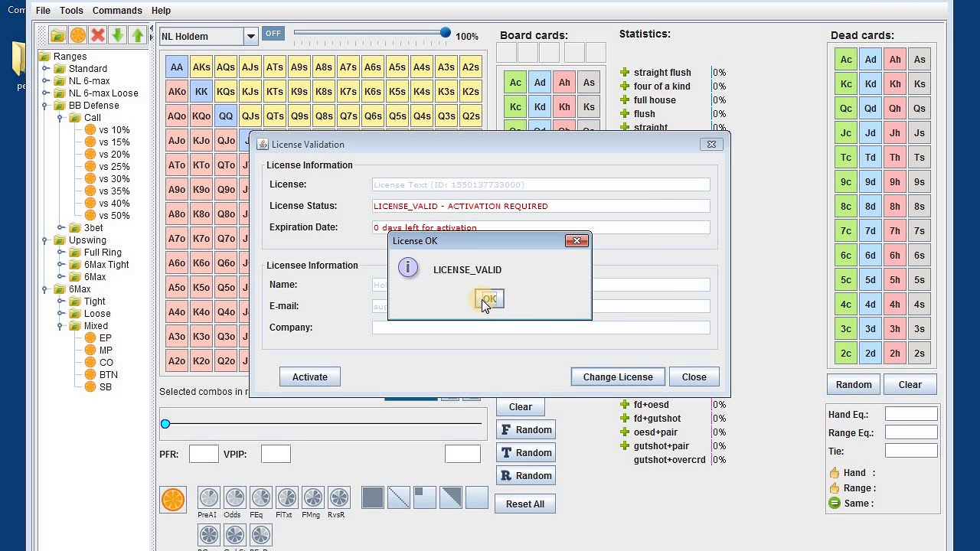
Task: Click the empty square clear selection icon
Action: [477, 497]
